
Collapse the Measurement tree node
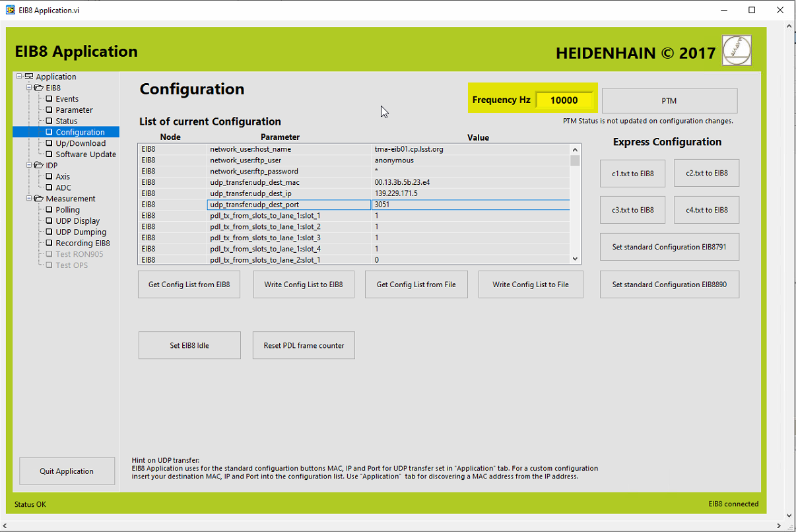pyautogui.click(x=29, y=199)
